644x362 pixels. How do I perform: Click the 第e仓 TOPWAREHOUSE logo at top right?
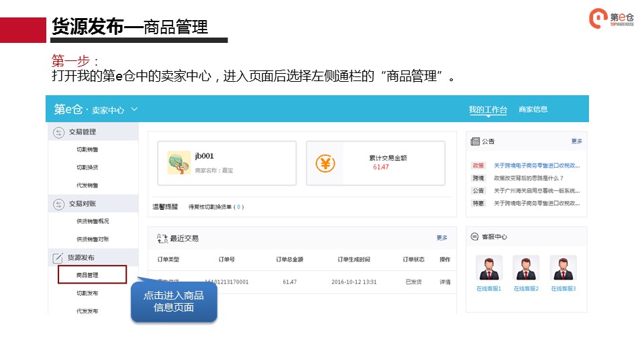point(612,19)
